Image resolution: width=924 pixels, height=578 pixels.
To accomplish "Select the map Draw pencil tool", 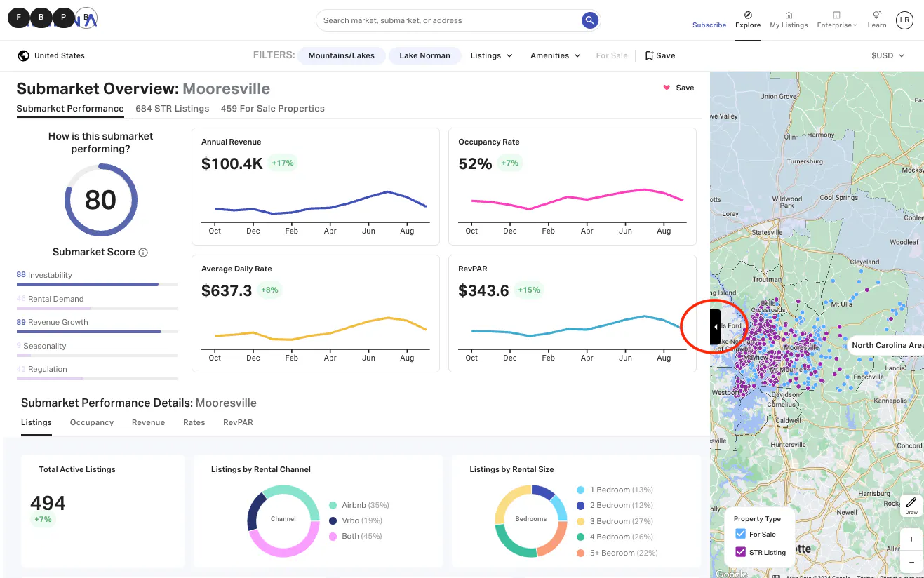I will [911, 505].
